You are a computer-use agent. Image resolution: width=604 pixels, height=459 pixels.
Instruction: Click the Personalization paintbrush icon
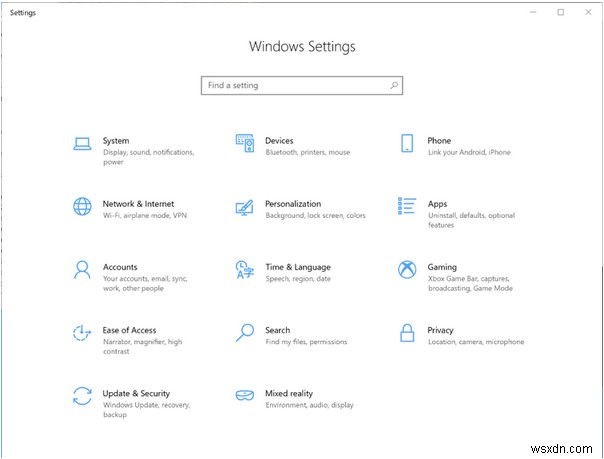[x=245, y=207]
